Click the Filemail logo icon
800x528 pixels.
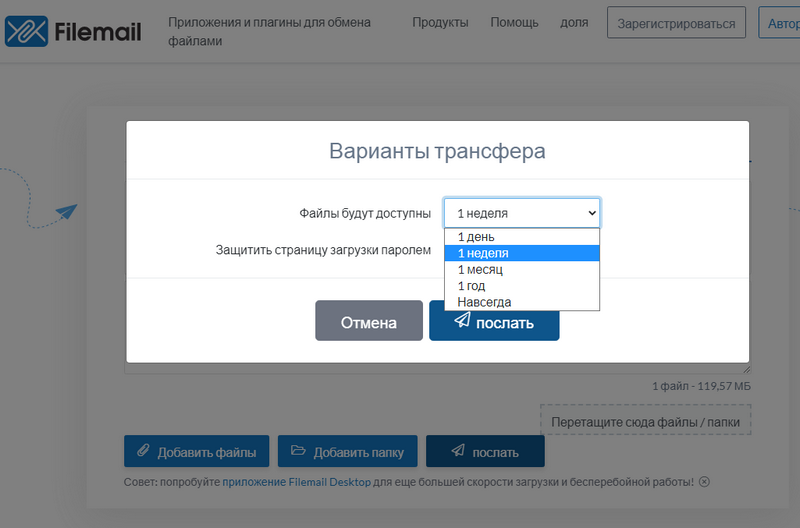tap(27, 31)
